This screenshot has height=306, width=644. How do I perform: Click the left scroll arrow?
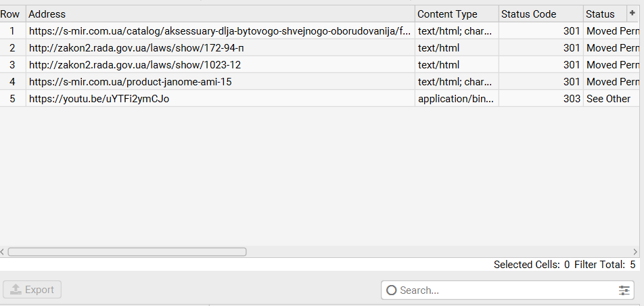point(3,252)
